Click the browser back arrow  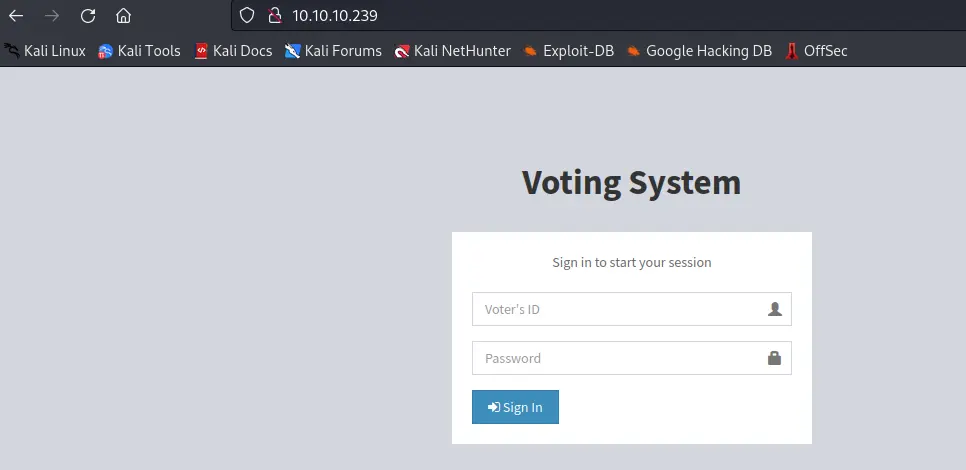16,16
